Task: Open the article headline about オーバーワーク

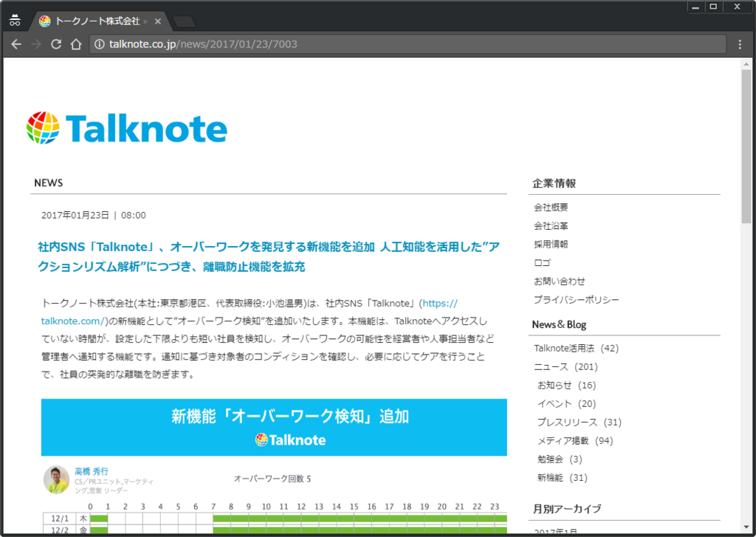Action: (x=269, y=256)
